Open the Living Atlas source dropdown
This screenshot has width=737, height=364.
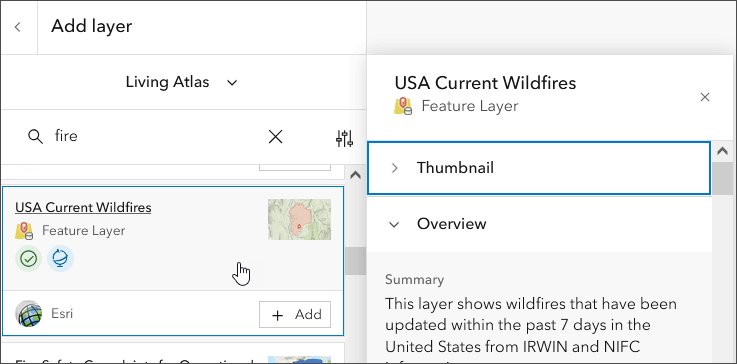click(x=181, y=83)
